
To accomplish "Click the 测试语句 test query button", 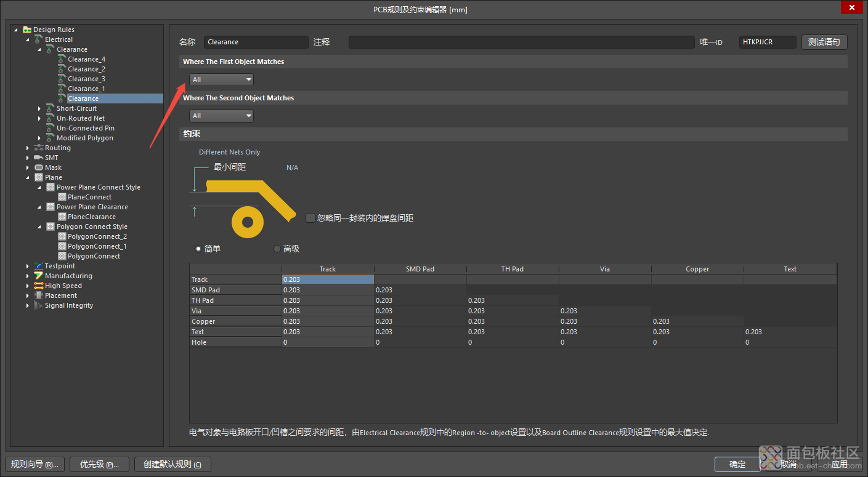I will click(824, 42).
